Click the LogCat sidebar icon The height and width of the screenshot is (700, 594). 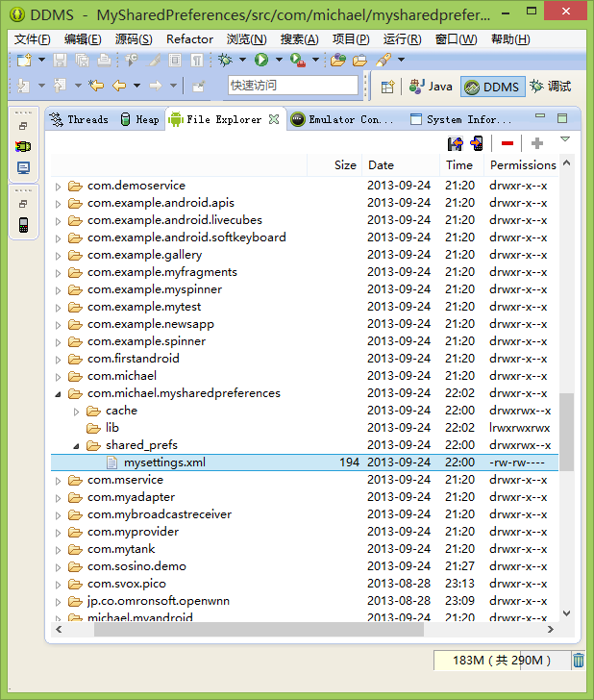pos(23,146)
